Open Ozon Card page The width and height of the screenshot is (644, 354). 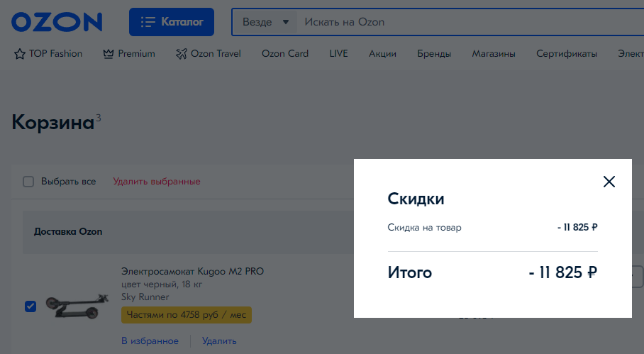[x=285, y=53]
